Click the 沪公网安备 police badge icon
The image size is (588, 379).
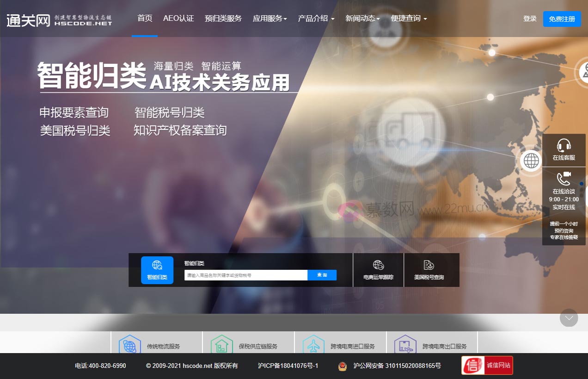342,366
